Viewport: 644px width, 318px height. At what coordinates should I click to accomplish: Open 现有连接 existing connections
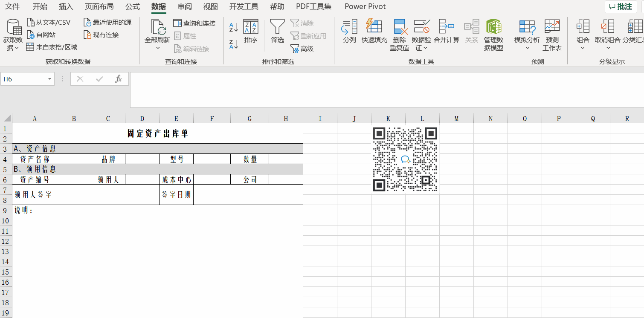(101, 35)
